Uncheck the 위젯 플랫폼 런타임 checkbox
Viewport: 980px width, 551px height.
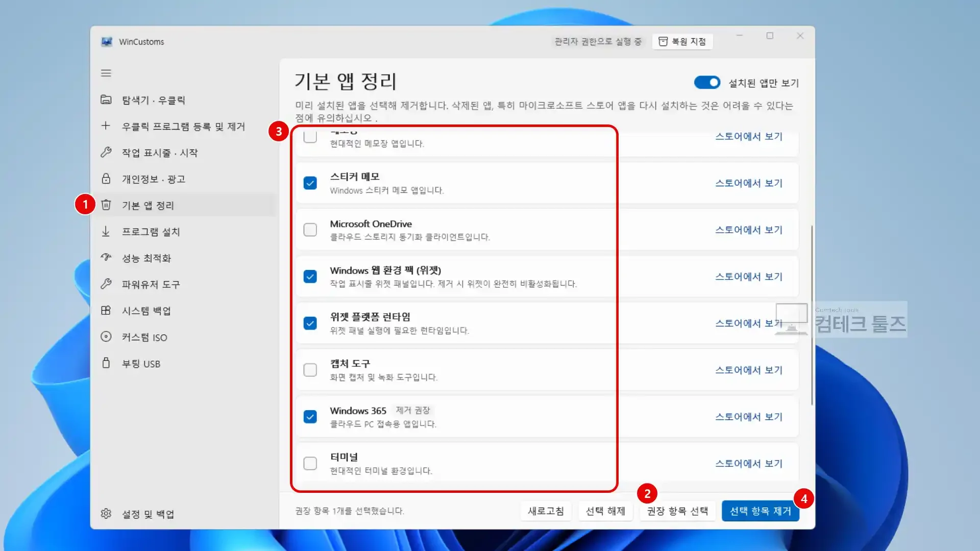(310, 323)
